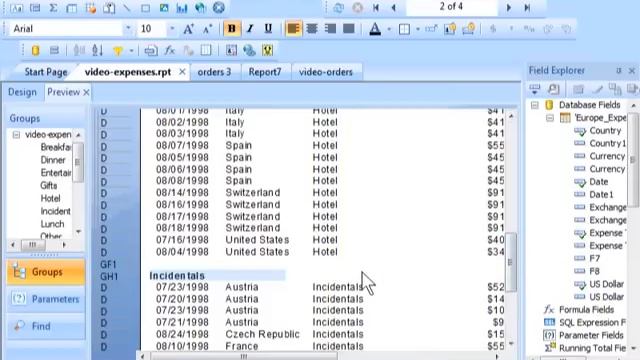Close video-expenses.rpt tab
Viewport: 640px width, 360px height.
(182, 72)
